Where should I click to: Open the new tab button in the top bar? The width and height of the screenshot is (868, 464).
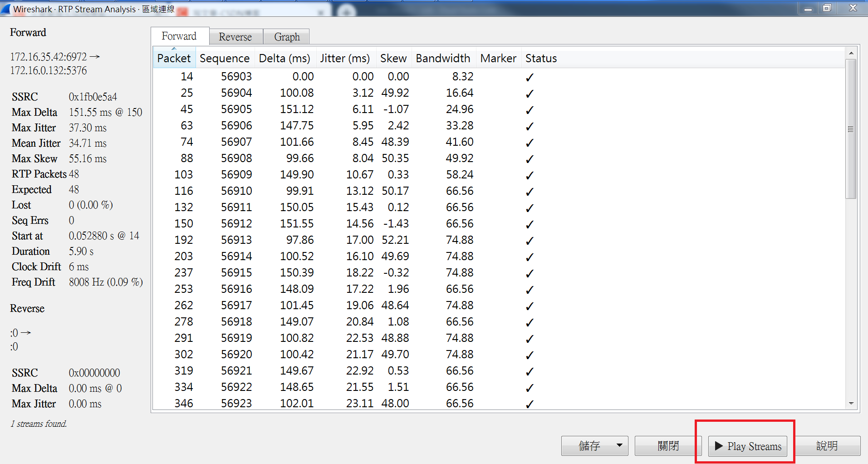347,10
